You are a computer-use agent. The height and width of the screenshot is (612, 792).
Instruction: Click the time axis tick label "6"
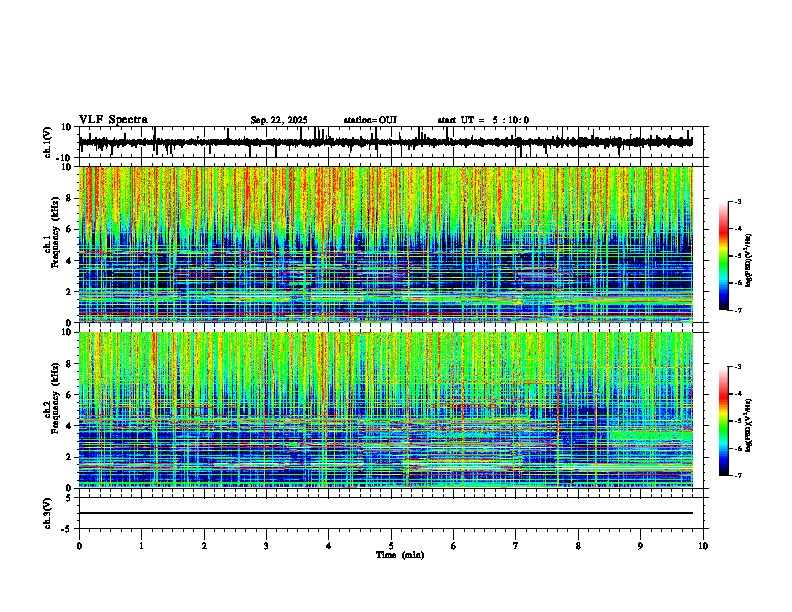(x=454, y=546)
